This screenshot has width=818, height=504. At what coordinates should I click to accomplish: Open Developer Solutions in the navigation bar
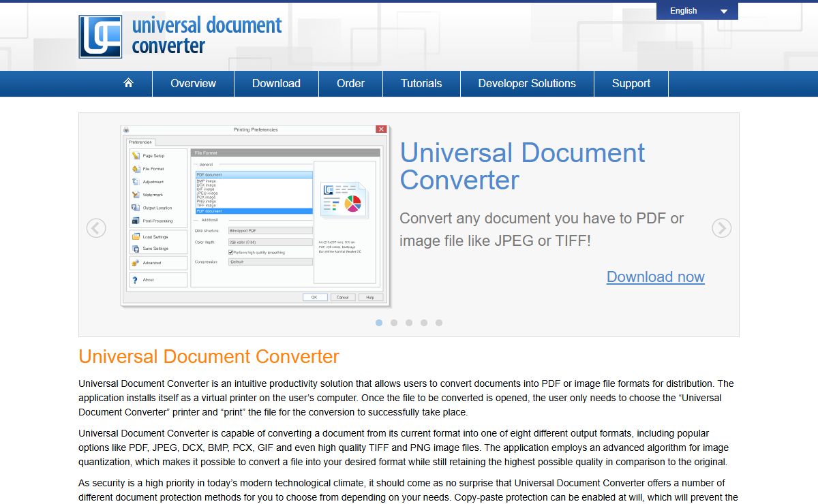pyautogui.click(x=527, y=83)
